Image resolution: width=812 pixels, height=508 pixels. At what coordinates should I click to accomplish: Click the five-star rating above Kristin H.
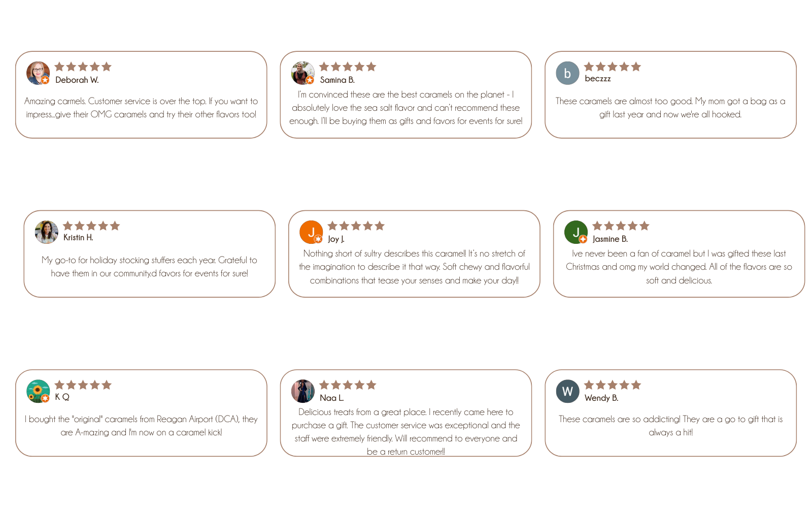(x=91, y=226)
